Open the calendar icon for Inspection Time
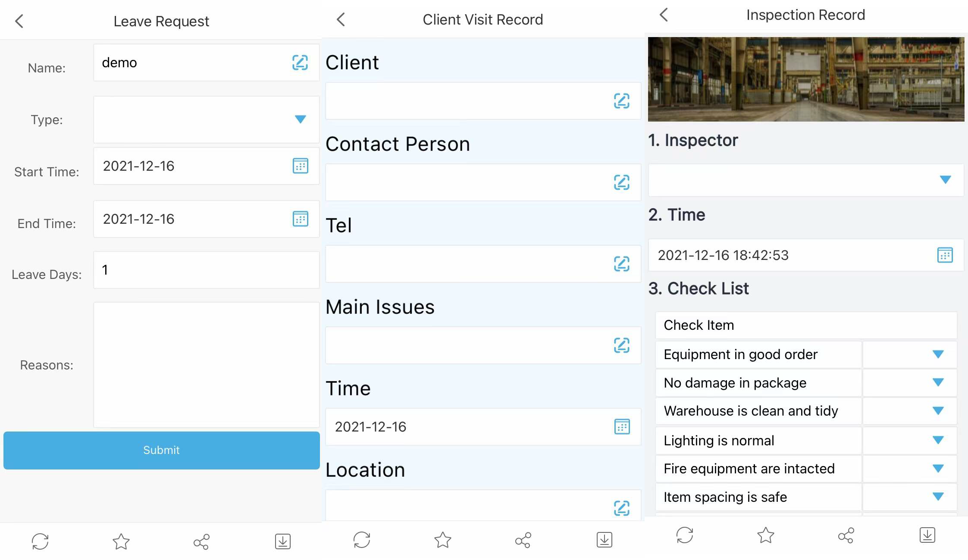Image resolution: width=968 pixels, height=560 pixels. 945,255
